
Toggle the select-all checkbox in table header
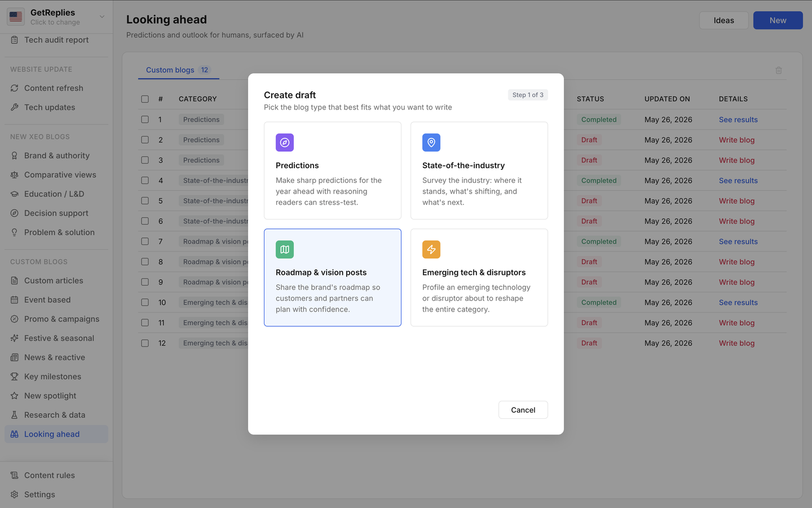click(x=145, y=99)
